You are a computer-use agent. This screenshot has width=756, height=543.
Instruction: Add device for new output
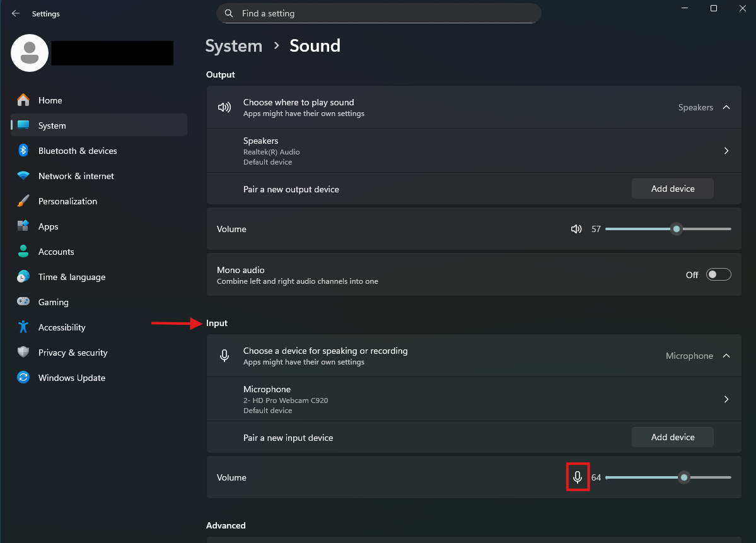coord(673,189)
